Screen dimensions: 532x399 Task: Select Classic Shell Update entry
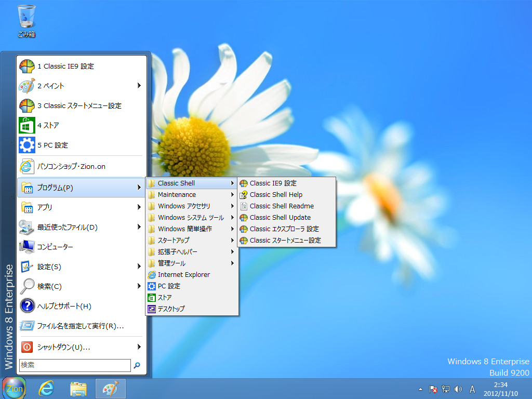[x=280, y=218]
